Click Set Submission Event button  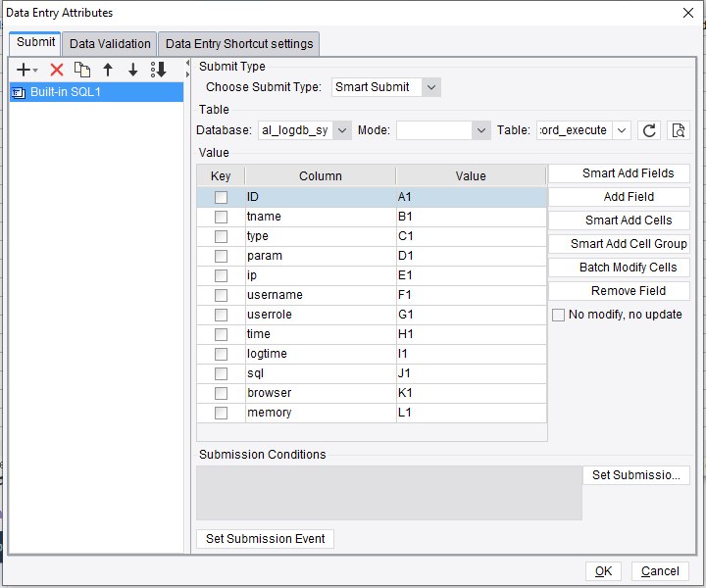coord(265,539)
